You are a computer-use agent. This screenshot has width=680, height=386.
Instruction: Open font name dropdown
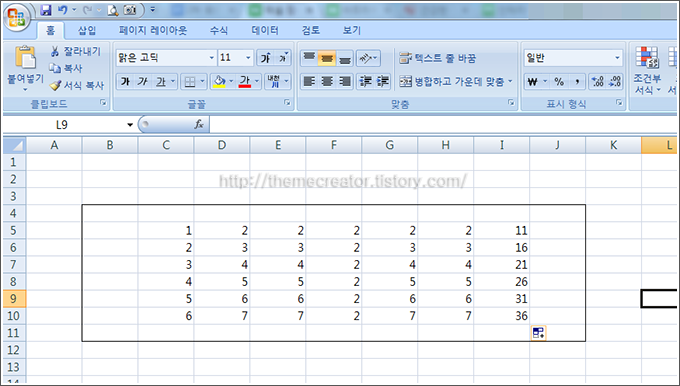click(x=212, y=58)
